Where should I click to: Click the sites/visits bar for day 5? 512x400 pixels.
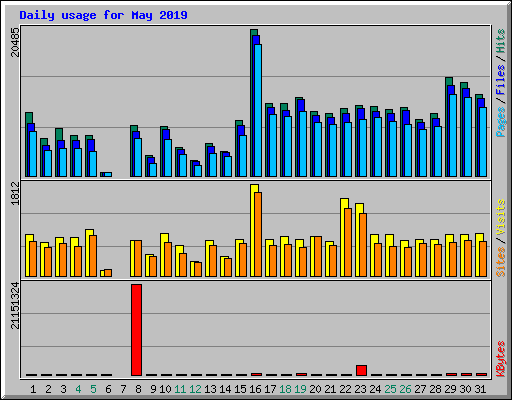(x=91, y=253)
